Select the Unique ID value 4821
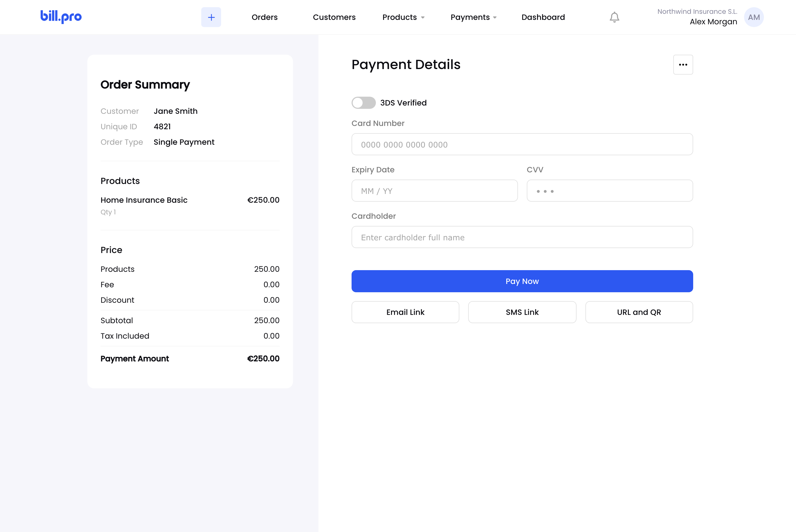The height and width of the screenshot is (532, 796). 162,127
